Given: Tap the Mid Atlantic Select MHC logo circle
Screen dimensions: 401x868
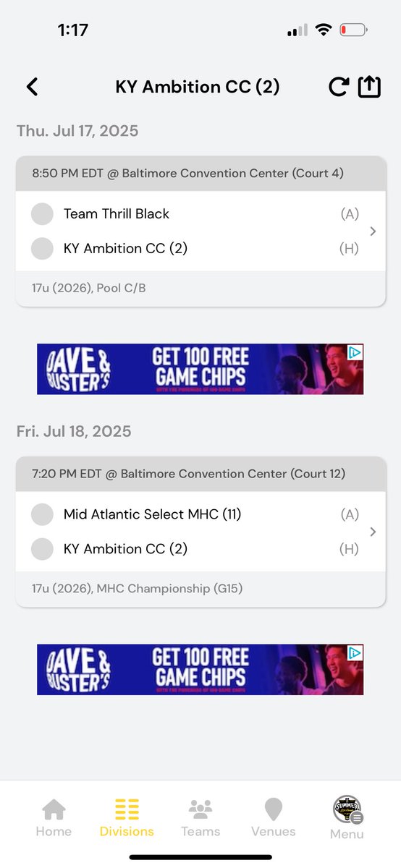Looking at the screenshot, I should [43, 514].
